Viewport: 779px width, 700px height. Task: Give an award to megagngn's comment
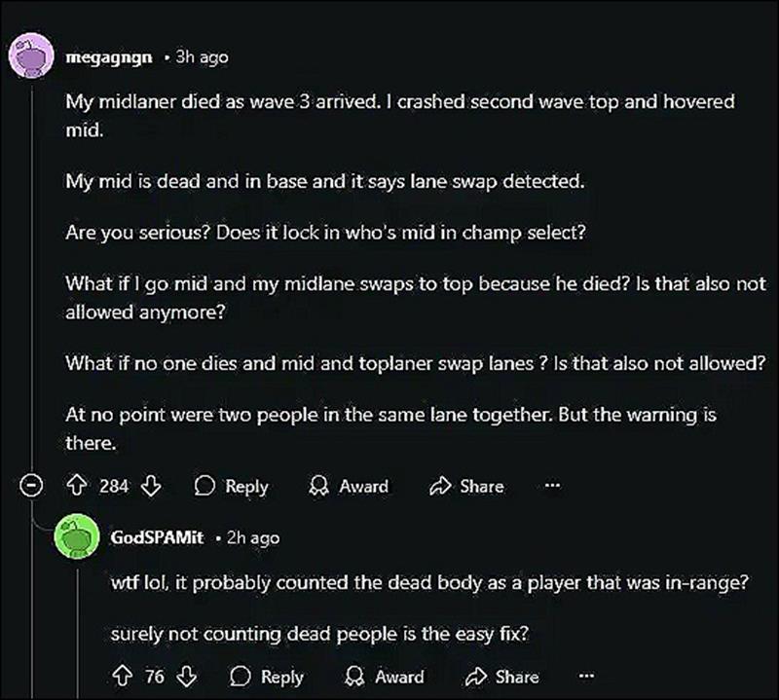[348, 486]
